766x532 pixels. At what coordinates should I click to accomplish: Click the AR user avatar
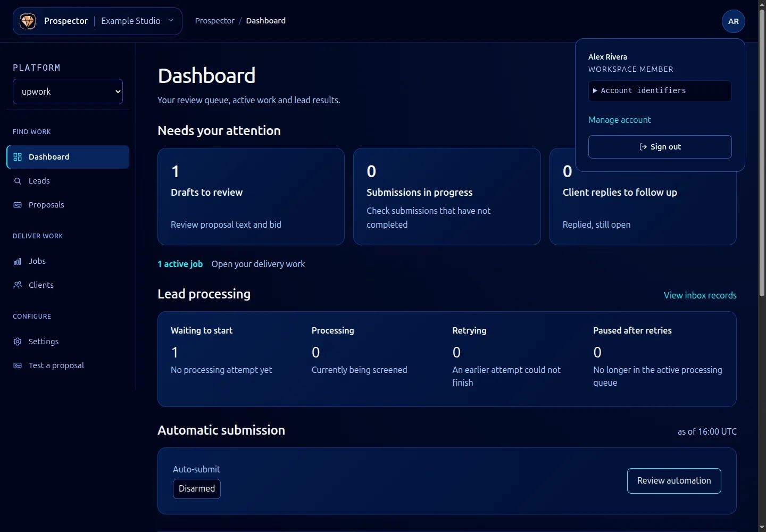click(x=733, y=21)
